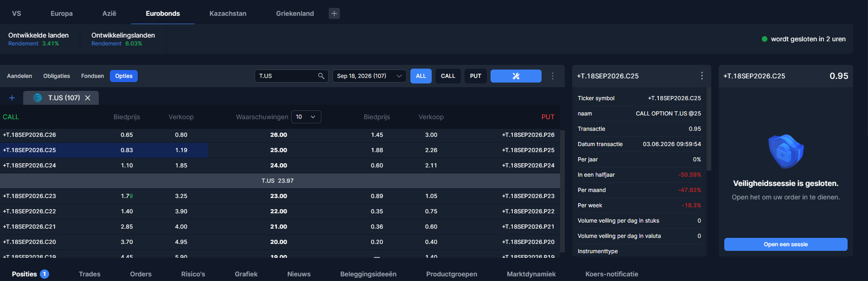This screenshot has width=868, height=281.
Task: Select call option +T.18SEP2026.C22
Action: [x=29, y=211]
